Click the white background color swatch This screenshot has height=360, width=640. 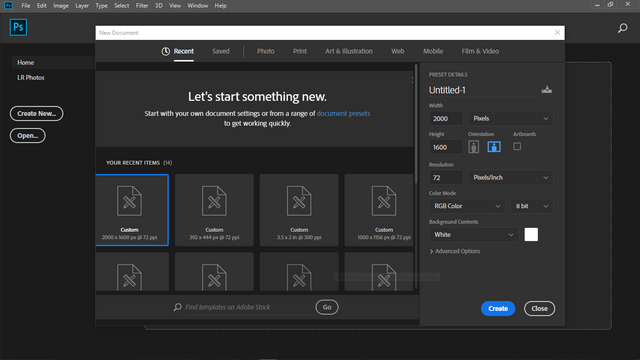pyautogui.click(x=531, y=235)
